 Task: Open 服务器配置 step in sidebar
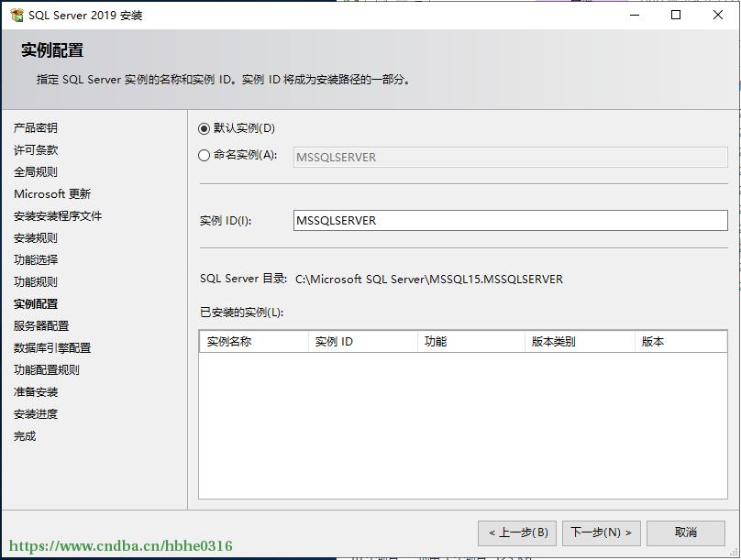41,325
